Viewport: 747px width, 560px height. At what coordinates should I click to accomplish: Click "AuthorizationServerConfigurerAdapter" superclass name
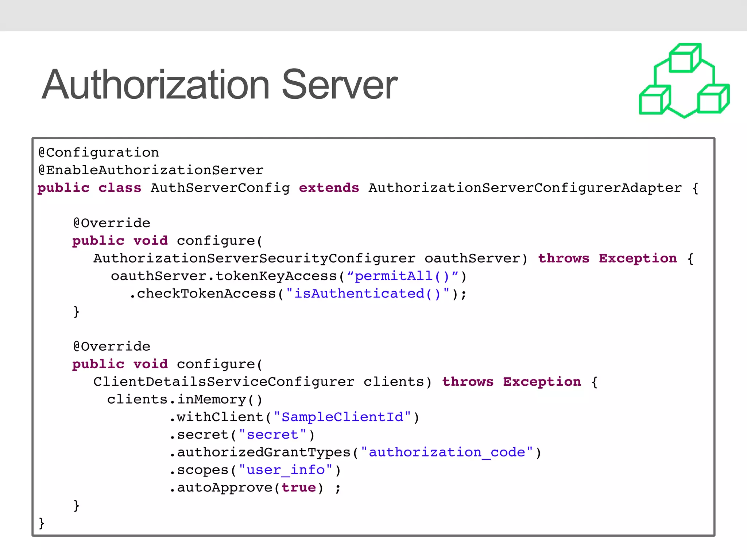point(525,188)
